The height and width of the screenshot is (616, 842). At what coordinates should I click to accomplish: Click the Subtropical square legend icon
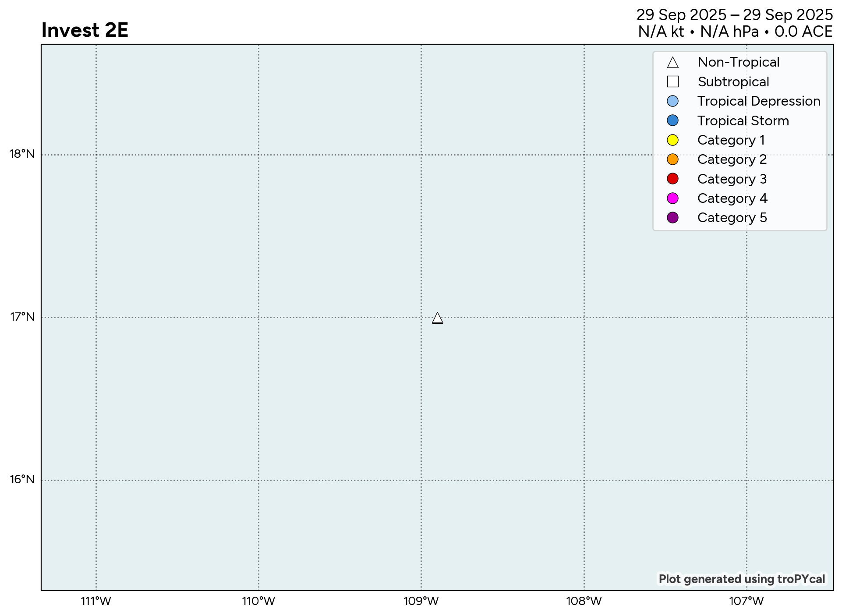point(672,82)
